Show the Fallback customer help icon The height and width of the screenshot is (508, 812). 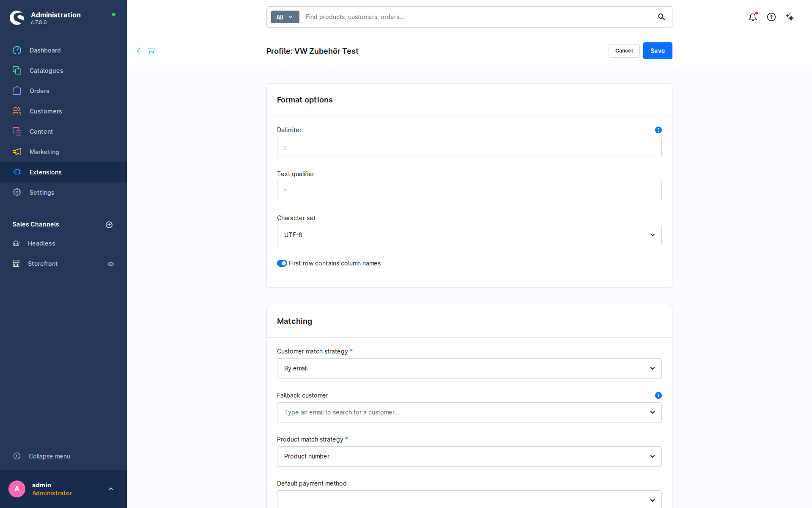(x=658, y=395)
